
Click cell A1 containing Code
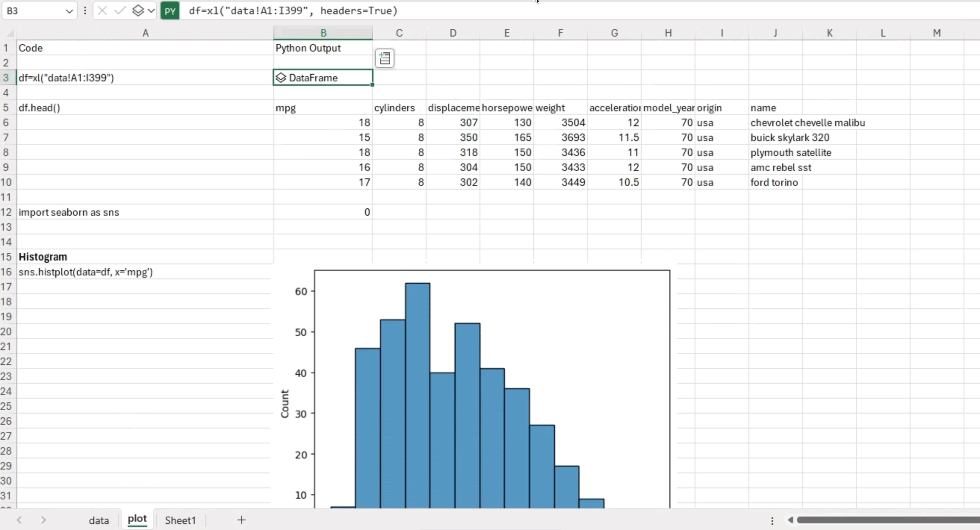pos(145,48)
